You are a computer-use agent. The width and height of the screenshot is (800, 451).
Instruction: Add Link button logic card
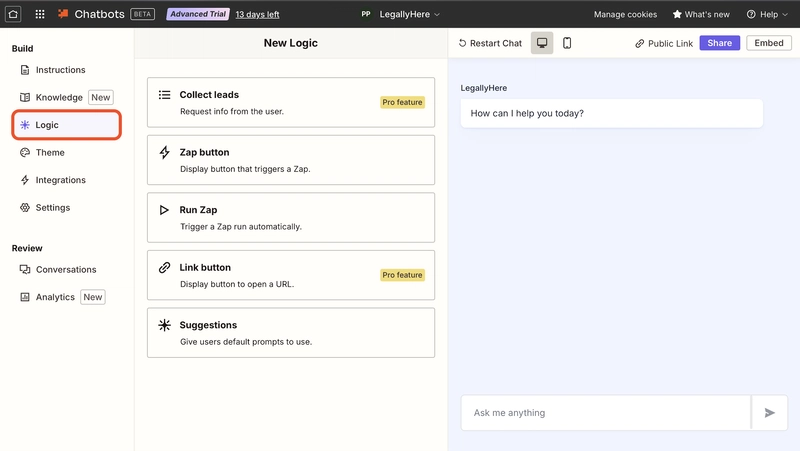(x=291, y=275)
